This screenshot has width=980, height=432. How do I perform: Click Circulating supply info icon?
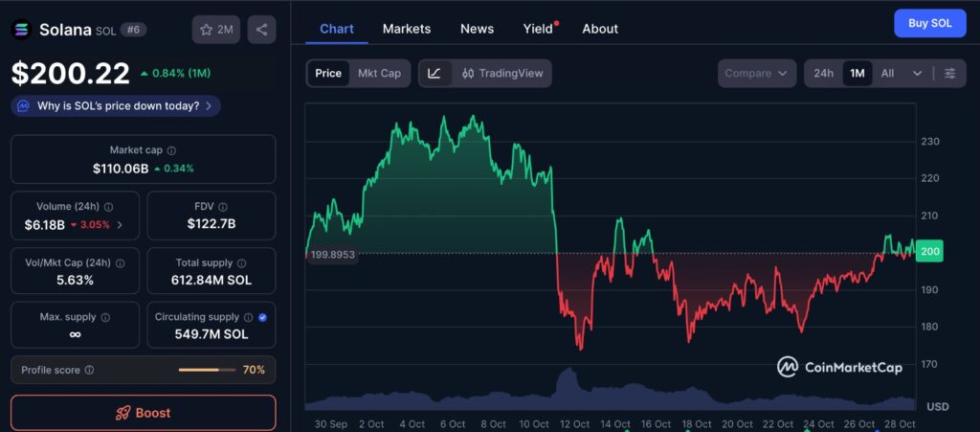pos(248,317)
